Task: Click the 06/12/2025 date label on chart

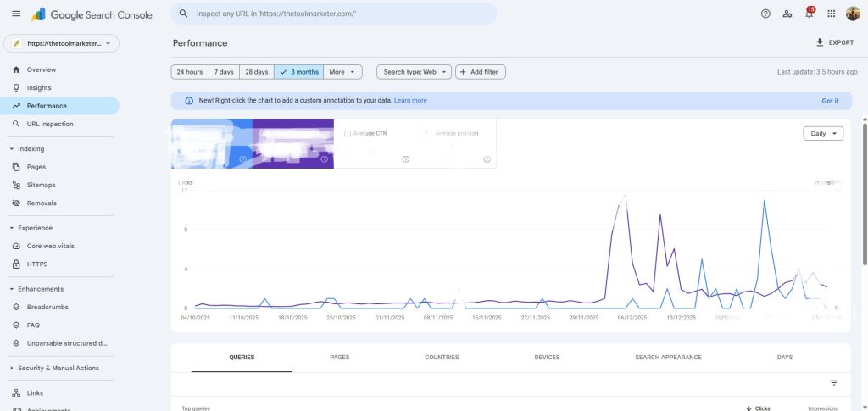Action: 632,318
